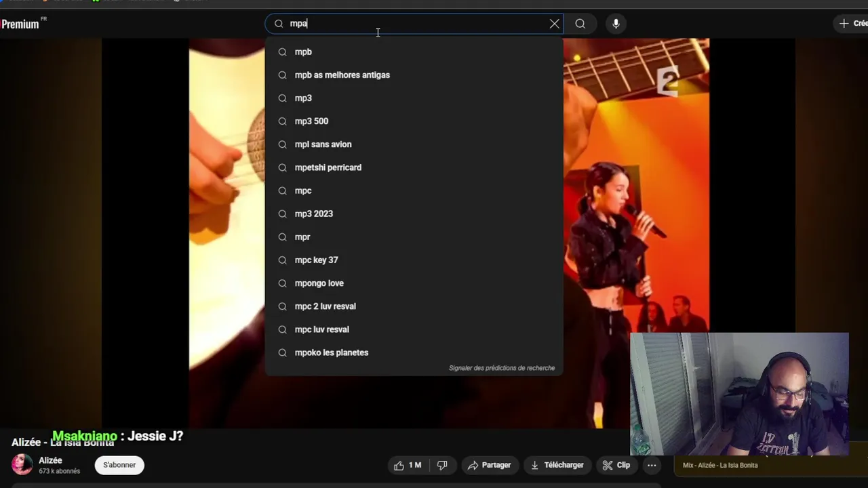This screenshot has height=488, width=868.
Task: Select the suggestion mpb
Action: pos(414,52)
